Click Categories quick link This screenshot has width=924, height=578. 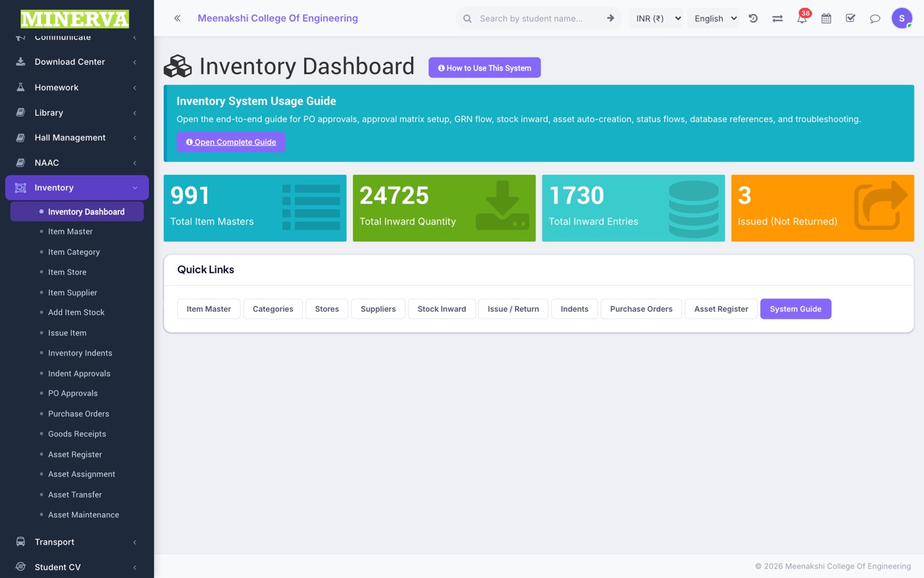click(x=273, y=308)
